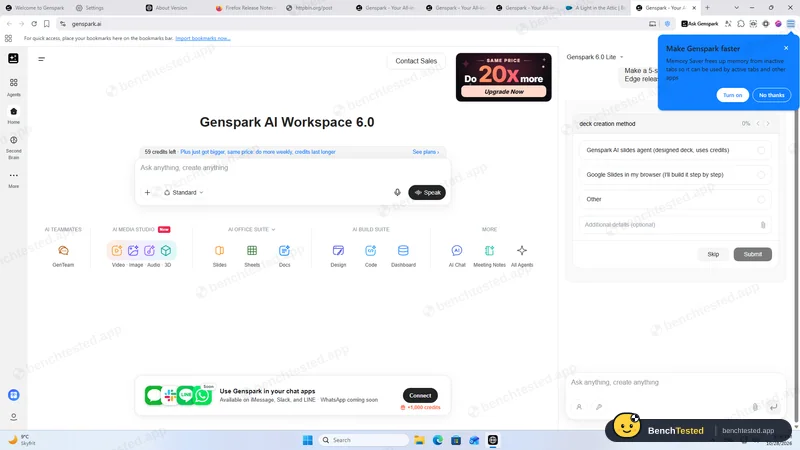Open the Sheets office tool
This screenshot has height=450, width=800.
pos(252,256)
